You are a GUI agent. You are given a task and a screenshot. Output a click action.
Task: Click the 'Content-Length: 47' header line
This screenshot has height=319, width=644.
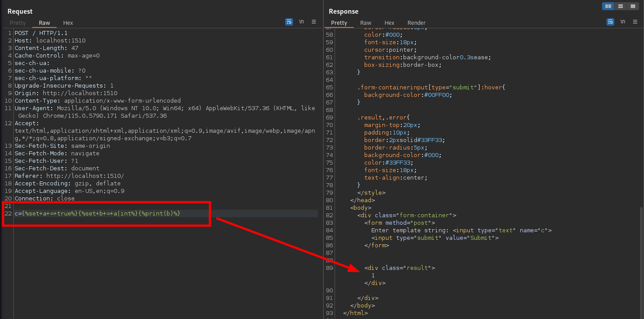coord(46,48)
